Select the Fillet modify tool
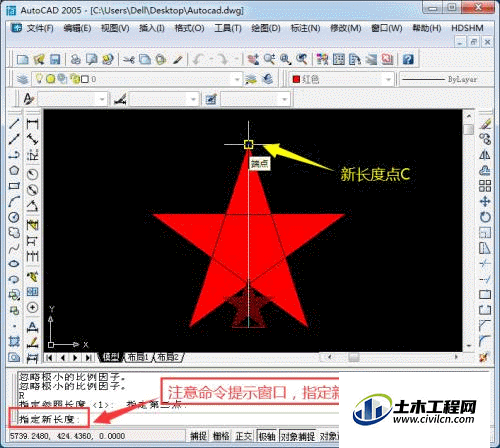Image resolution: width=500 pixels, height=448 pixels. [x=485, y=340]
